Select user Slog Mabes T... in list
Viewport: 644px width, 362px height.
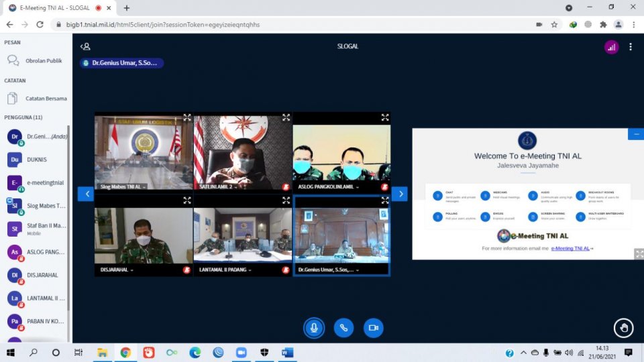[36, 206]
